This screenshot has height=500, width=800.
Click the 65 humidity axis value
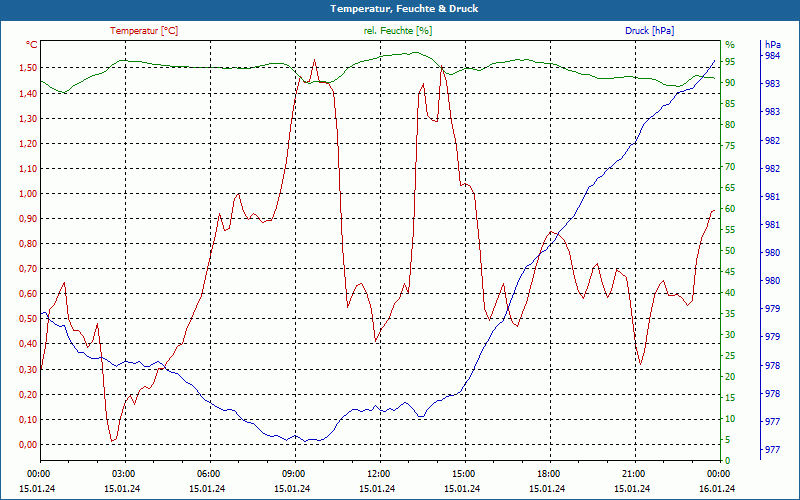(x=730, y=188)
